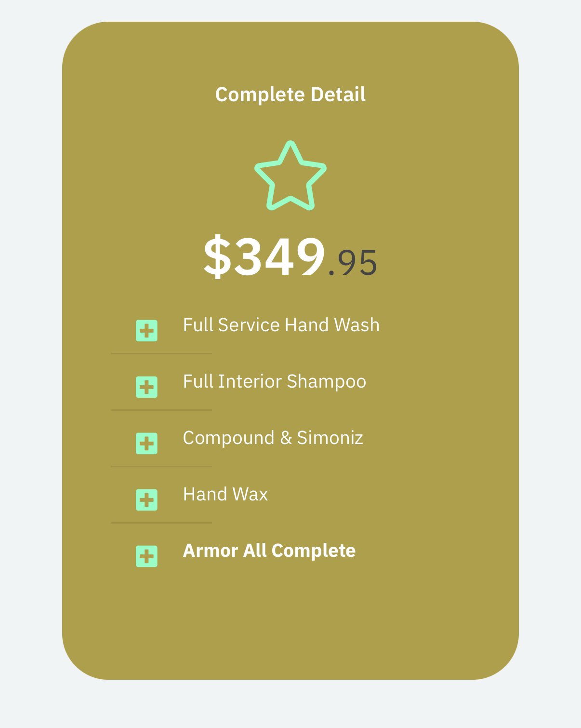Select the Complete Detail heading
The height and width of the screenshot is (728, 581).
click(290, 94)
